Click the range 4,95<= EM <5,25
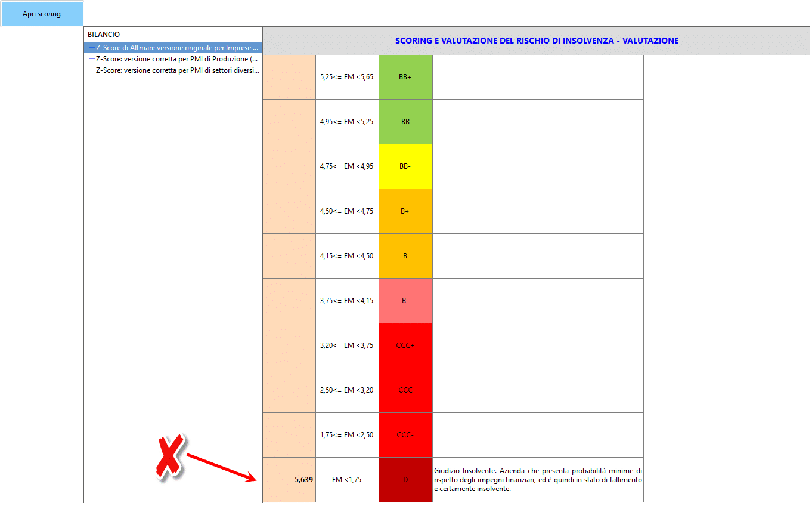 (347, 122)
